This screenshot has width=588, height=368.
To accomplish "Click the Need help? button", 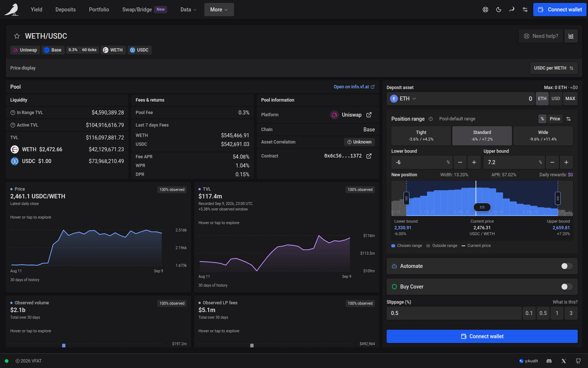I will coord(541,36).
